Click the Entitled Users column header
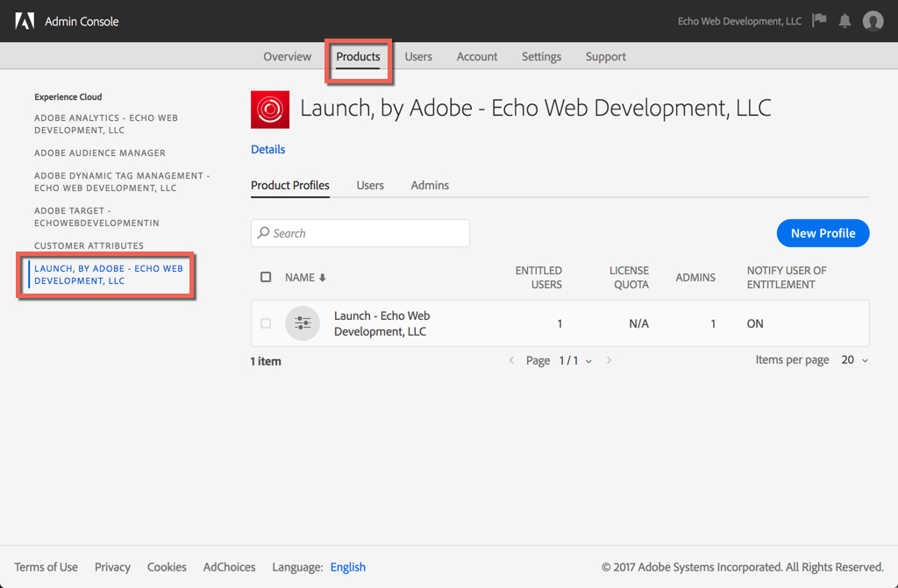Screen dimensions: 898x588 tap(538, 277)
